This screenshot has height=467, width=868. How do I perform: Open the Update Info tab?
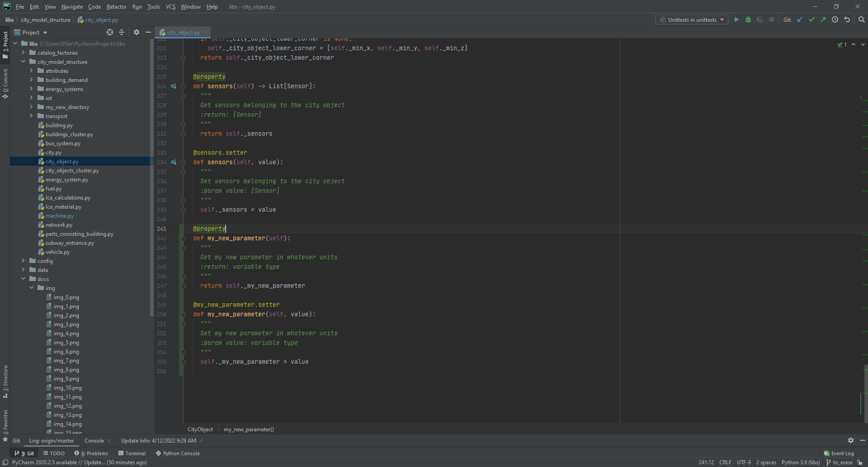[x=158, y=440]
